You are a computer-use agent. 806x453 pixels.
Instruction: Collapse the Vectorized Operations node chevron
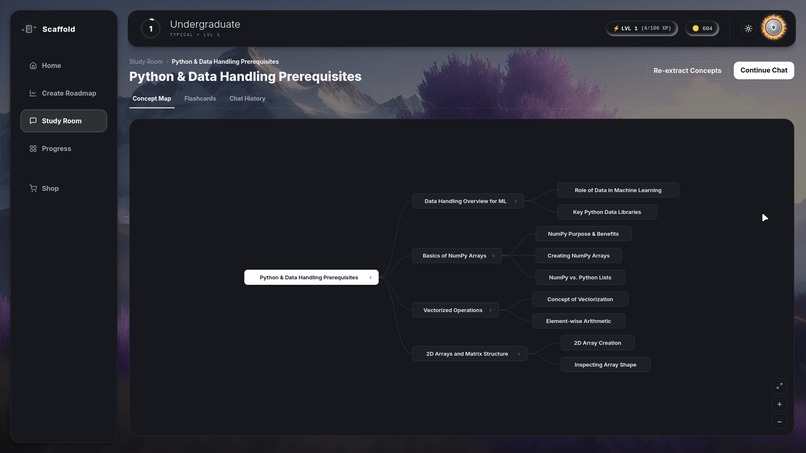(x=490, y=311)
